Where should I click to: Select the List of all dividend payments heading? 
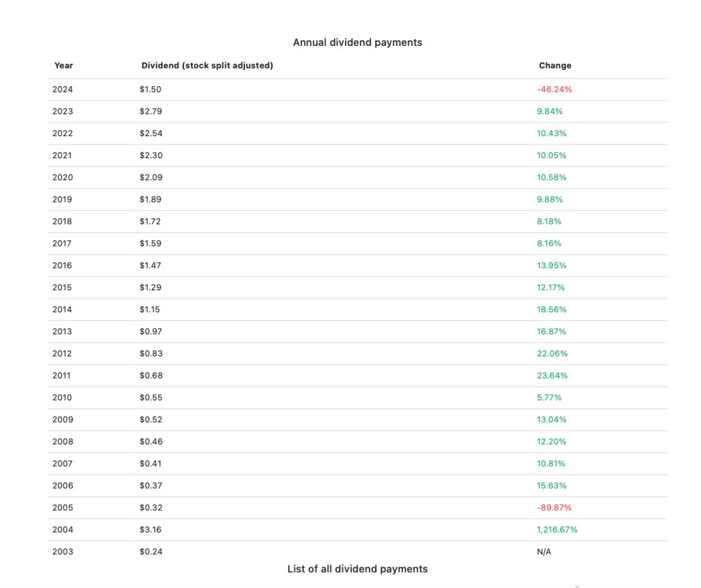pos(357,569)
